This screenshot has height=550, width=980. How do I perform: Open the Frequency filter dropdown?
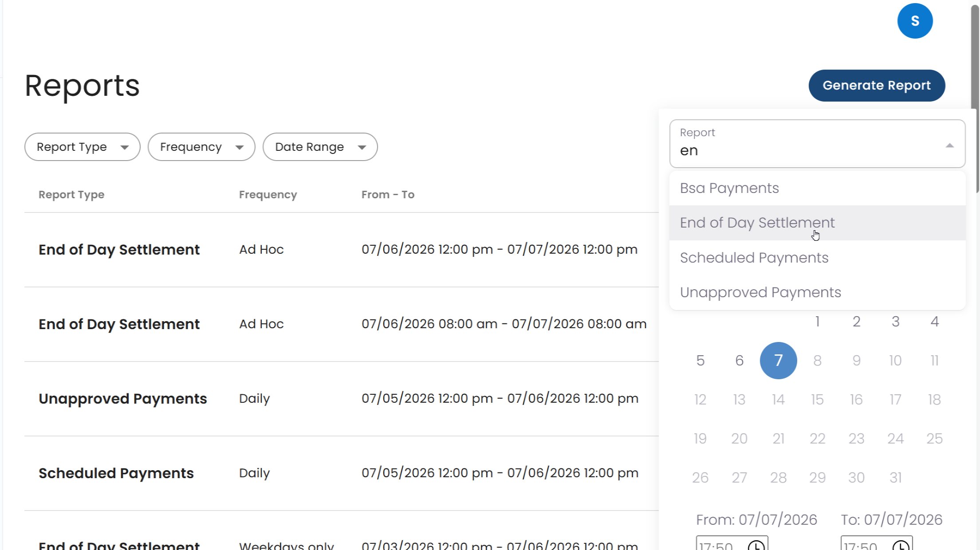[x=201, y=147]
